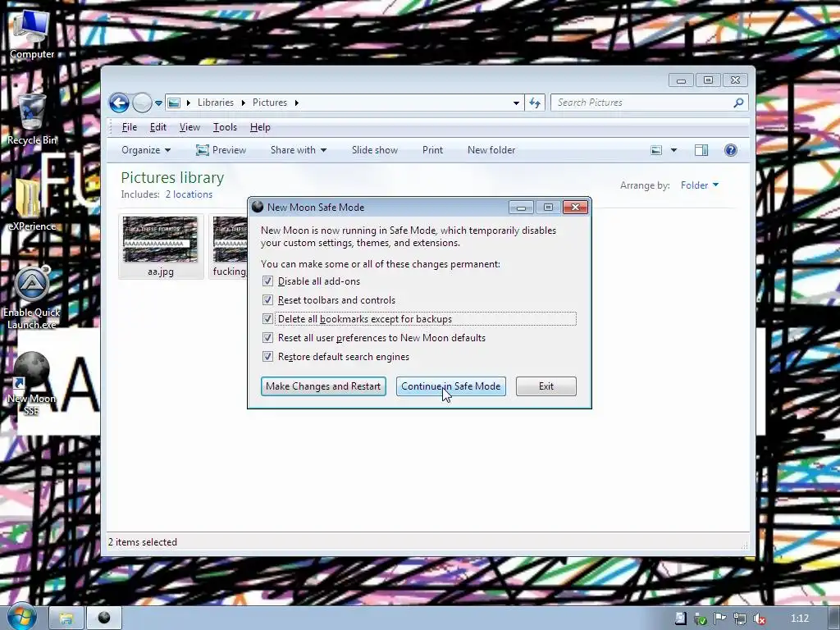Click the New Moon taskbar button
This screenshot has height=630, width=840.
click(104, 619)
